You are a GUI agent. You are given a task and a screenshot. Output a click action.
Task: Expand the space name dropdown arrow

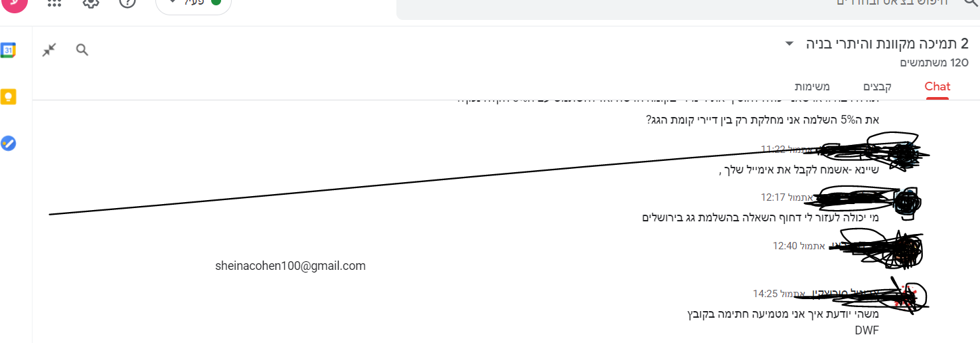pos(789,44)
